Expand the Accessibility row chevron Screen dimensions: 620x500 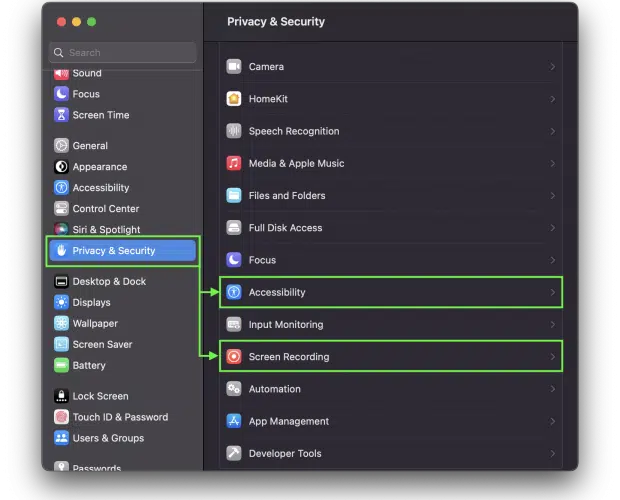pos(552,292)
